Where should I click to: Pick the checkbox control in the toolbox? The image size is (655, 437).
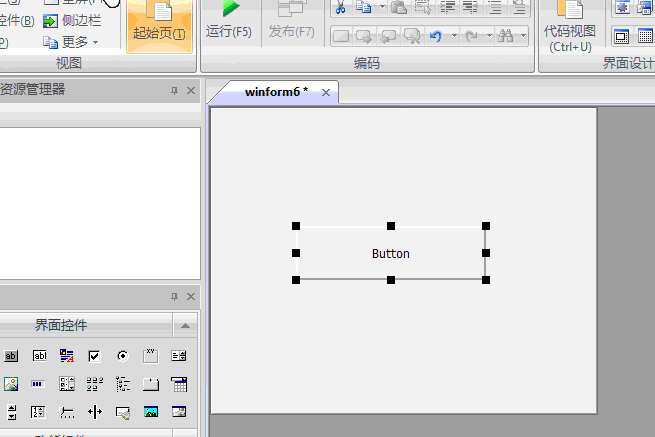coord(94,356)
